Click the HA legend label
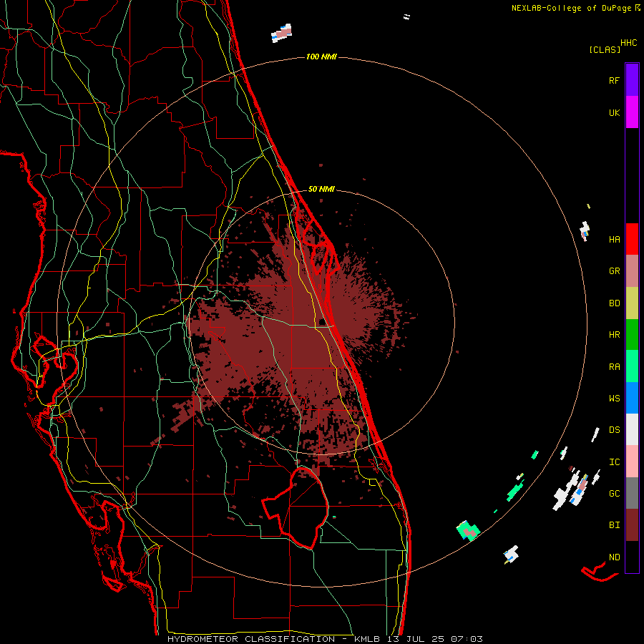 614,240
